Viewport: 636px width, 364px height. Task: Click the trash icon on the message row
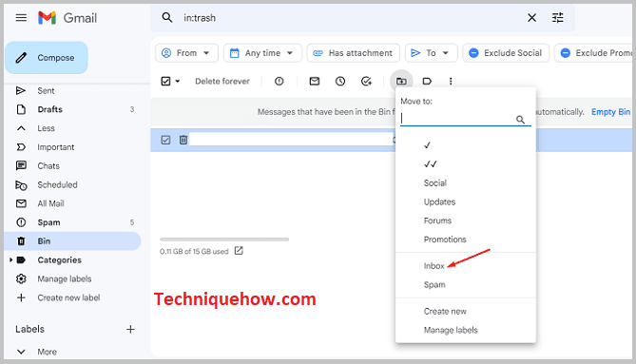coord(183,140)
